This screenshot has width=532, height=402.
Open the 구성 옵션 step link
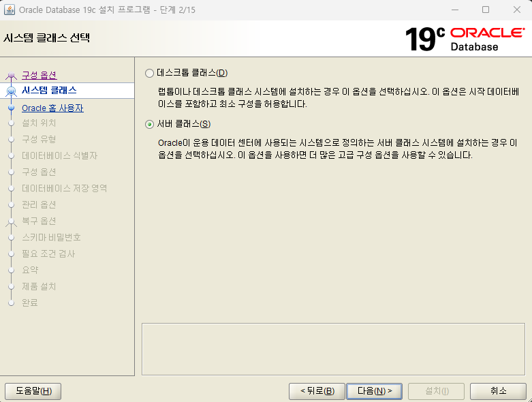[x=40, y=75]
